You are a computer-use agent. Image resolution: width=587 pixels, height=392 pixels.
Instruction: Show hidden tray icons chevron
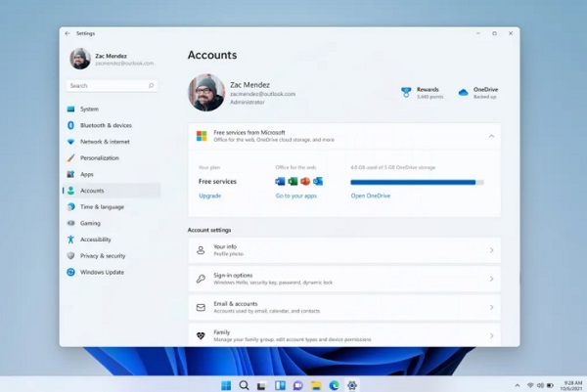point(518,385)
